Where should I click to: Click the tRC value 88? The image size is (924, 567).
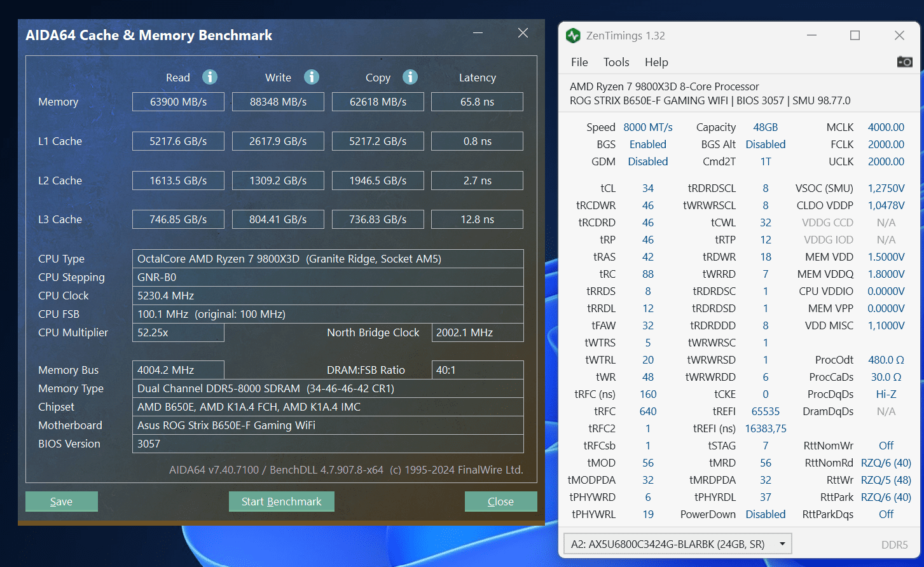[x=648, y=274]
